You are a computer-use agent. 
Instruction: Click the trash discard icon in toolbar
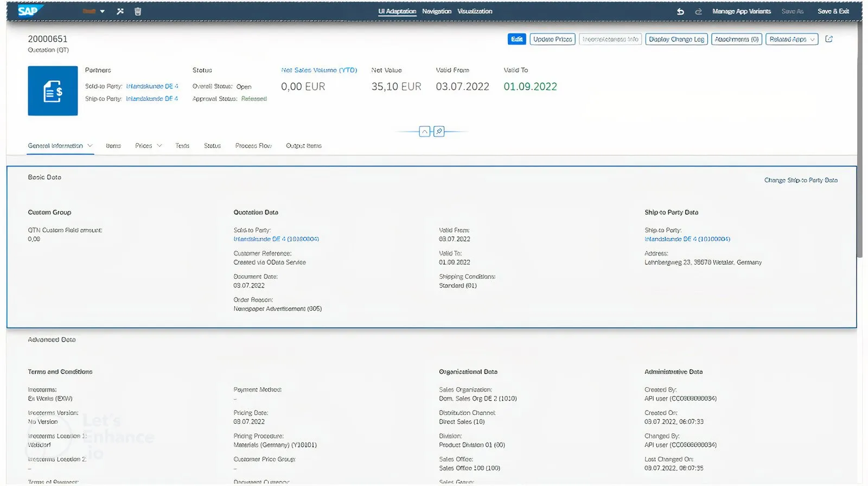tap(138, 11)
